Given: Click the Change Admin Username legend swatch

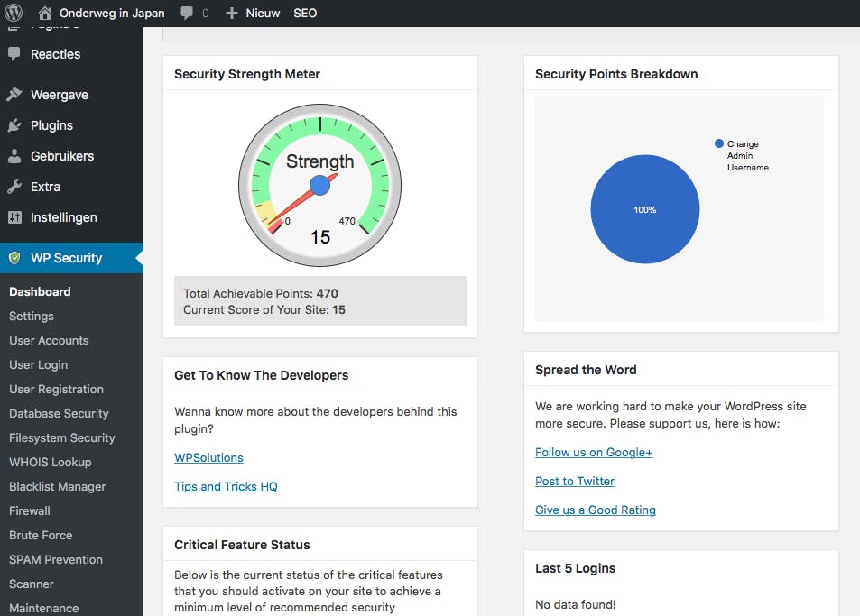Looking at the screenshot, I should click(719, 143).
